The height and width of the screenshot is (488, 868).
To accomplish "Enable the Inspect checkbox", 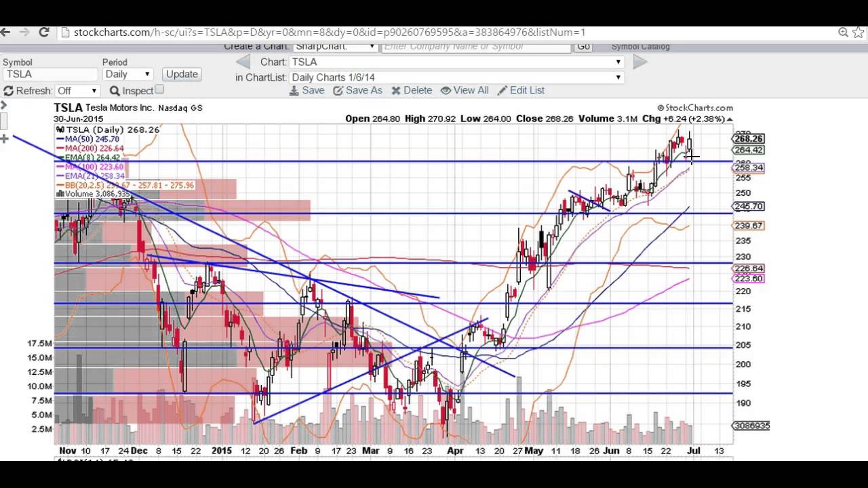I will [x=159, y=89].
